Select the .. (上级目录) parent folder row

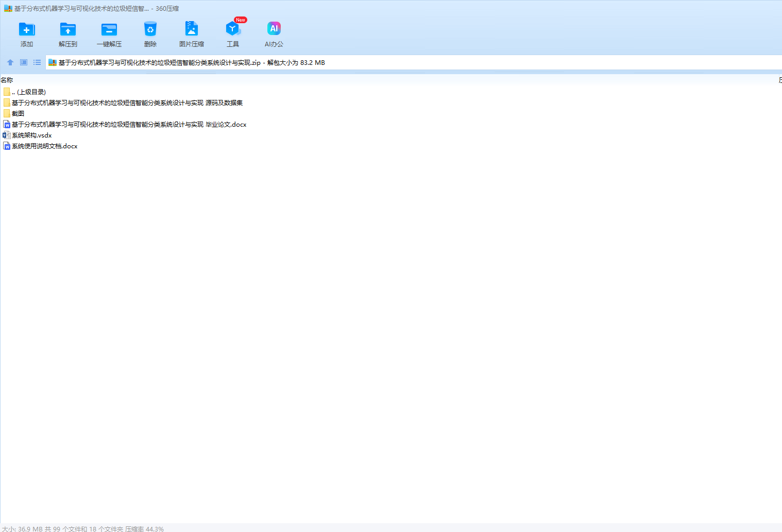click(x=24, y=92)
